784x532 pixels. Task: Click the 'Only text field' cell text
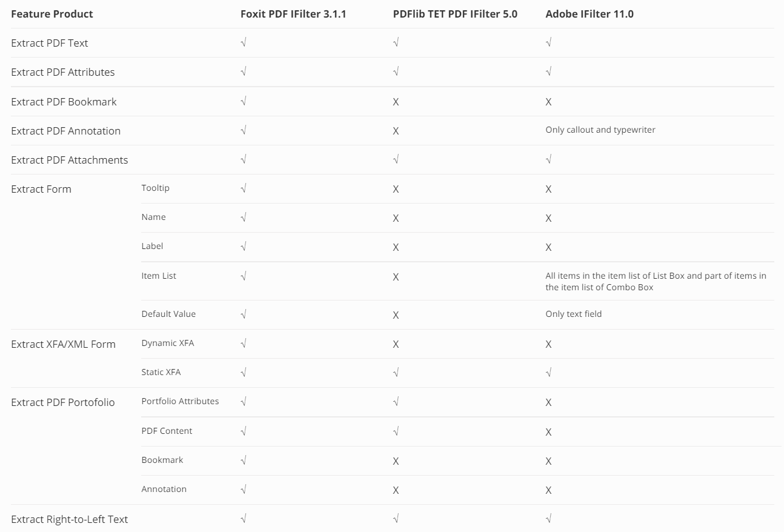pos(573,314)
